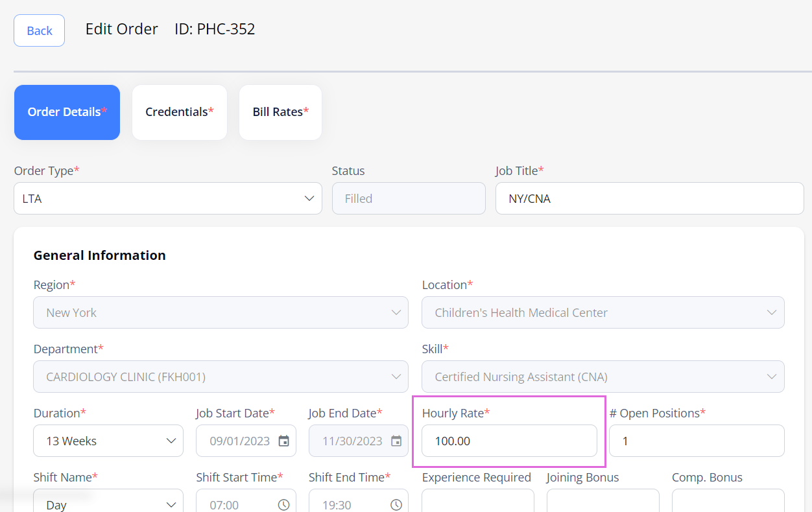Select the Duration dropdown showing 13 Weeks

pos(108,441)
